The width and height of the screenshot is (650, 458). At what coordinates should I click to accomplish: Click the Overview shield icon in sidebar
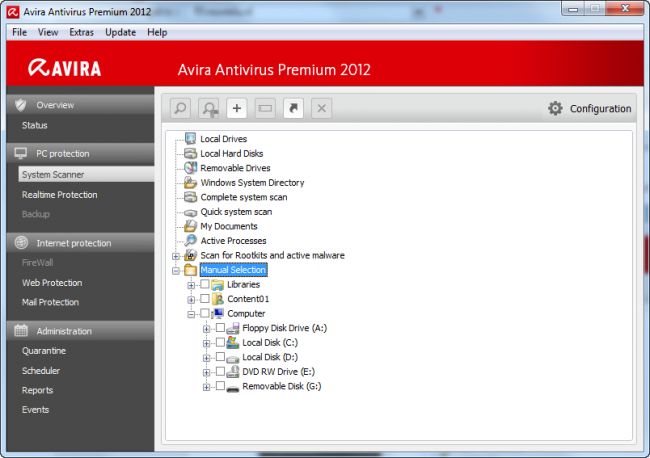click(x=21, y=105)
